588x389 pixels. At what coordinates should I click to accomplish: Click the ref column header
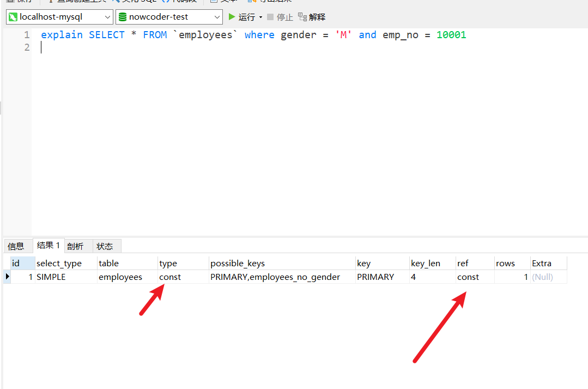click(x=475, y=263)
